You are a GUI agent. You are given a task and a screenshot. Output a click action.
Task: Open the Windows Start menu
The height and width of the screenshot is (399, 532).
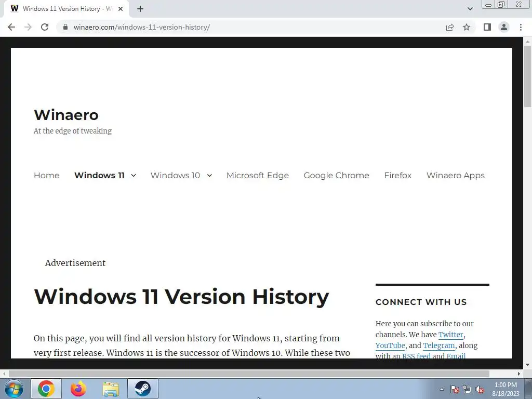coord(14,389)
